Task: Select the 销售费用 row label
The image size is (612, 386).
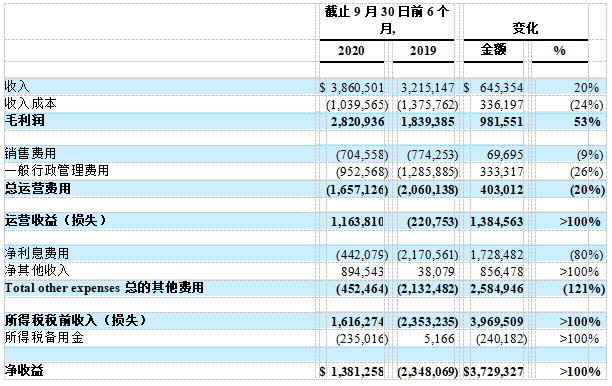Action: pos(30,153)
